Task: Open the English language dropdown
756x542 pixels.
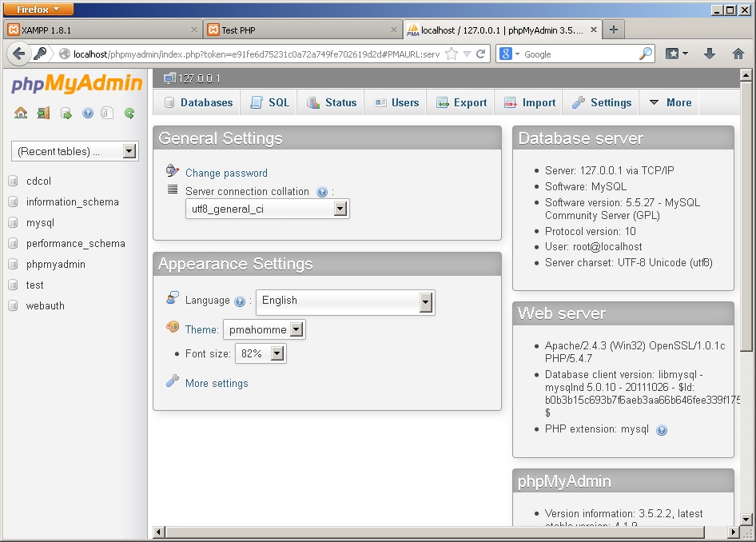Action: (x=346, y=302)
